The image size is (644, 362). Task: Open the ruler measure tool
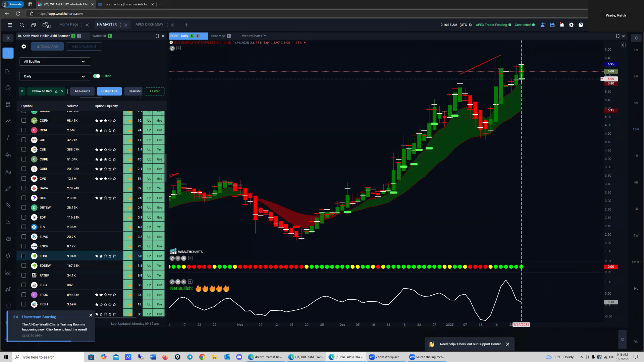(8, 205)
